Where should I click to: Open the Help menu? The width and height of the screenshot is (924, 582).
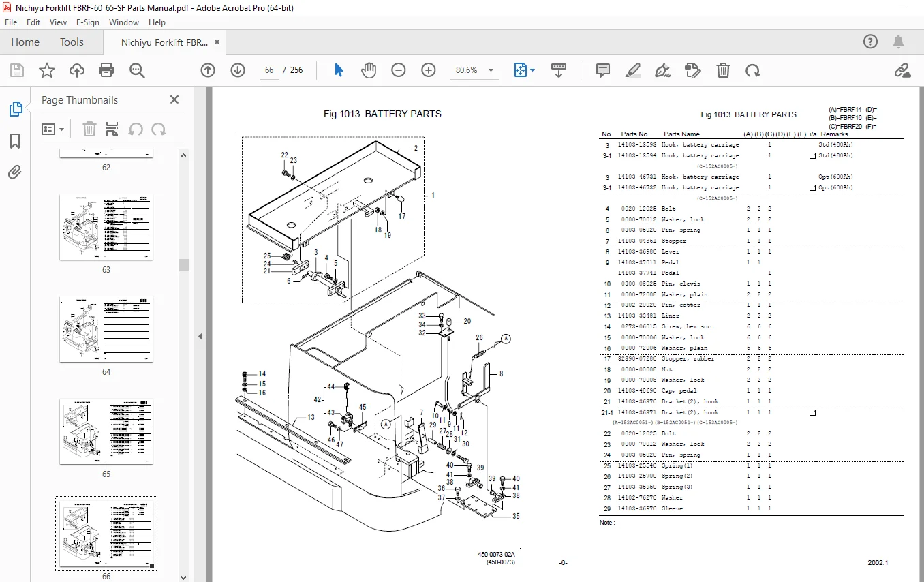(157, 22)
